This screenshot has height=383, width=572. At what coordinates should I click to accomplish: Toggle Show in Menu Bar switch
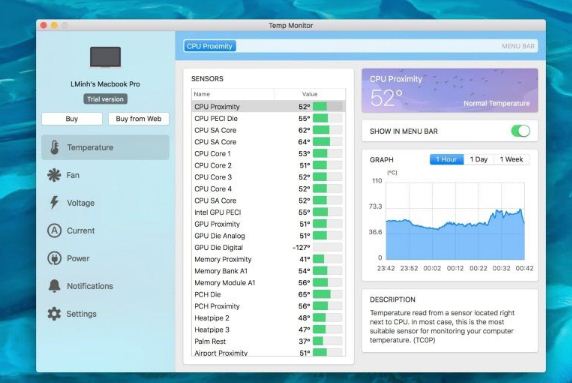521,131
